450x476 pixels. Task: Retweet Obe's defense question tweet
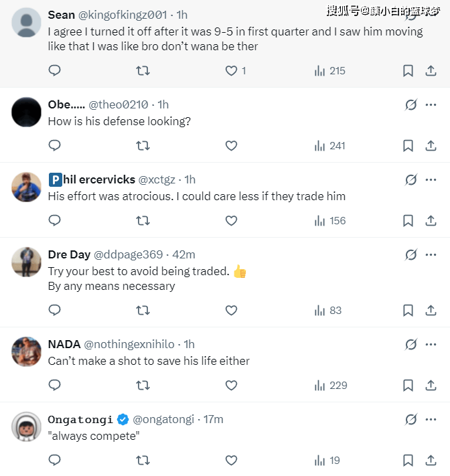click(x=143, y=145)
